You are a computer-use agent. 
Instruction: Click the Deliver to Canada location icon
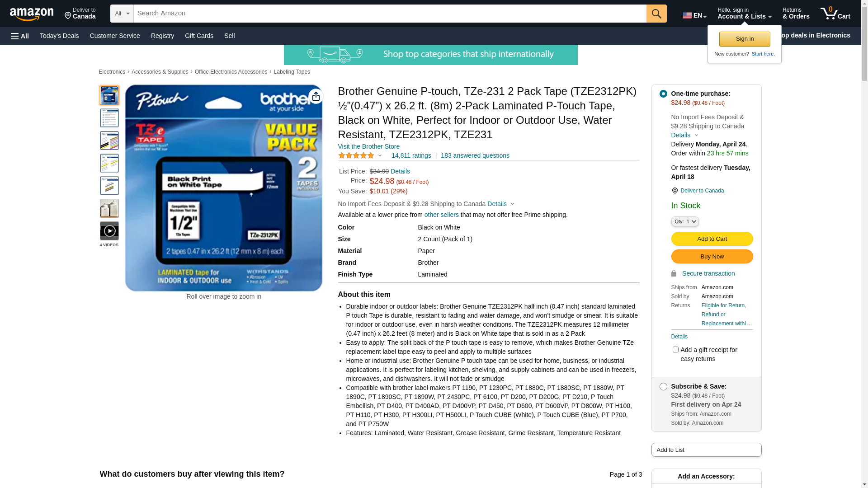click(x=675, y=191)
